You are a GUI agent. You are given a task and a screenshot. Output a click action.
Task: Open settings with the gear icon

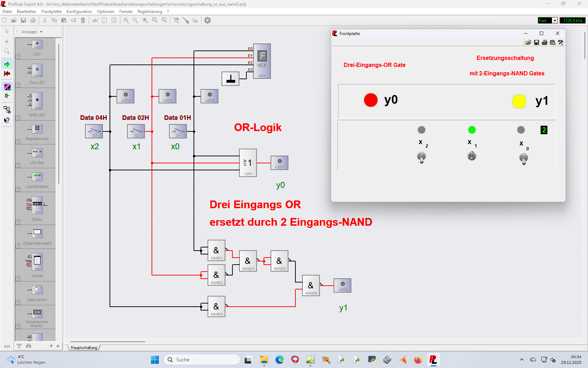click(x=208, y=20)
